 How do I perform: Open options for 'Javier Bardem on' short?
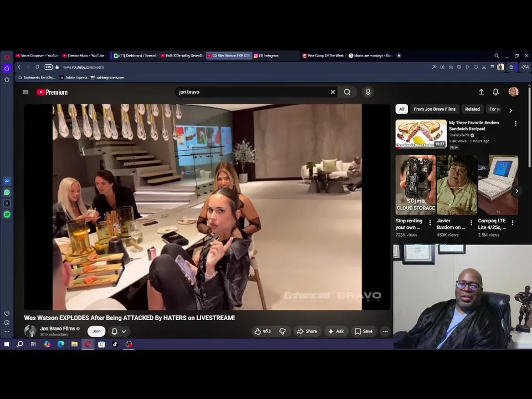471,223
